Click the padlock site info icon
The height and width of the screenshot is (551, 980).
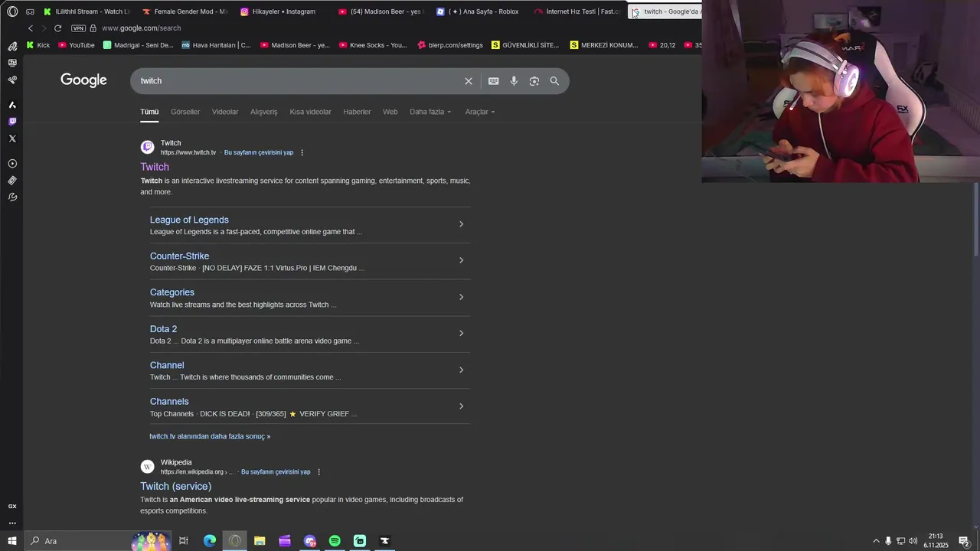coord(93,28)
